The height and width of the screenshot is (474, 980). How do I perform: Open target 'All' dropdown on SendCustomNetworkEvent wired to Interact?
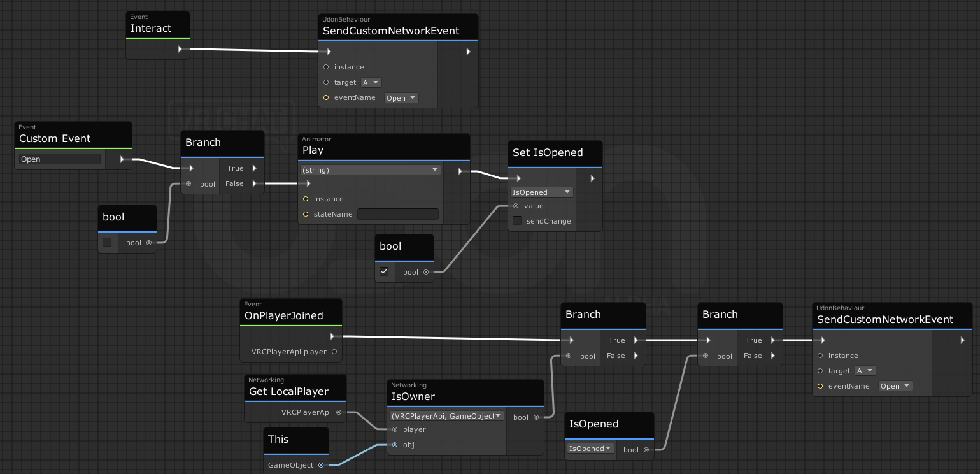(x=371, y=82)
